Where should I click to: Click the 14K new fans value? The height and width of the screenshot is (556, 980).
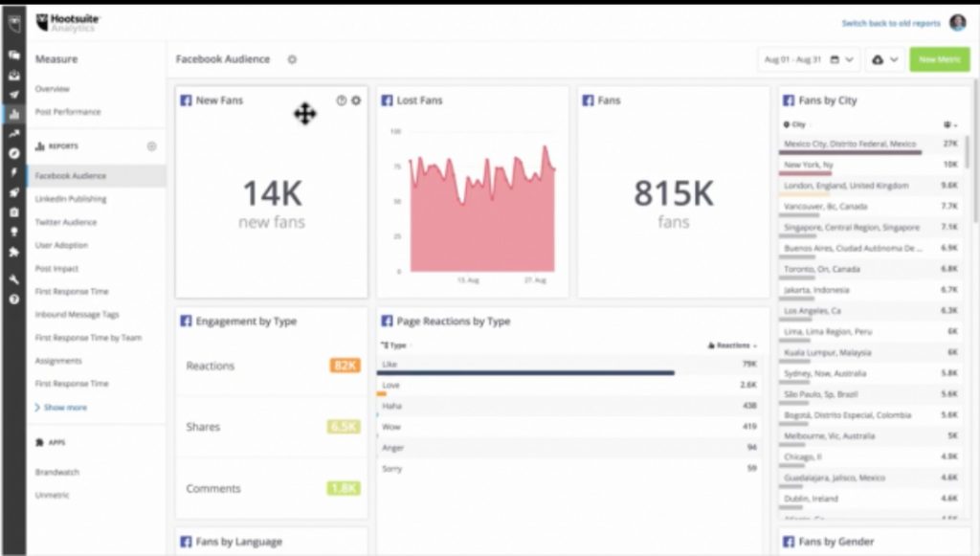pyautogui.click(x=272, y=193)
